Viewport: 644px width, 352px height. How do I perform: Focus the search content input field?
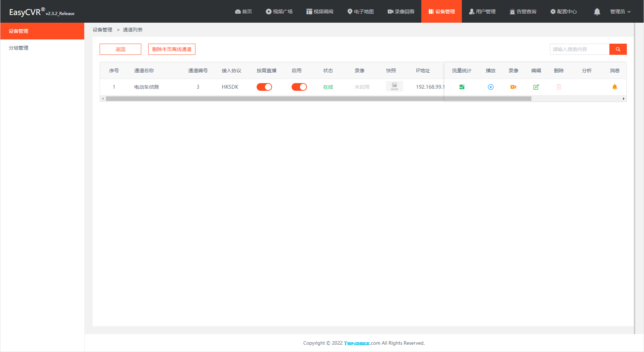(x=579, y=49)
